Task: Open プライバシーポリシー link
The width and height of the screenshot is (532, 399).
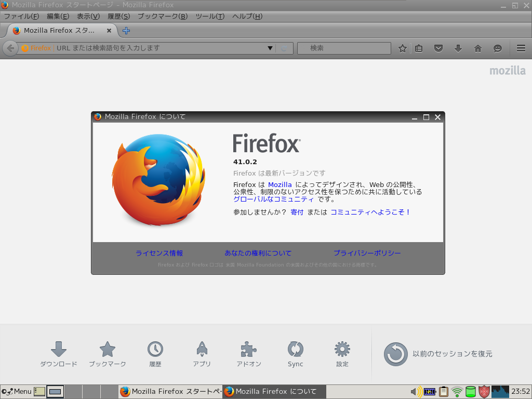Action: click(x=367, y=253)
